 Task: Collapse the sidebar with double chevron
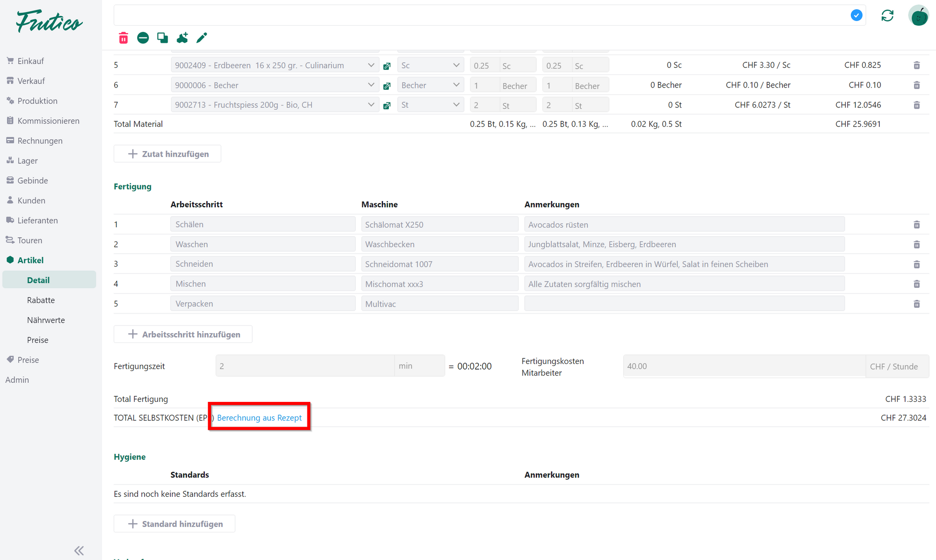coord(79,551)
